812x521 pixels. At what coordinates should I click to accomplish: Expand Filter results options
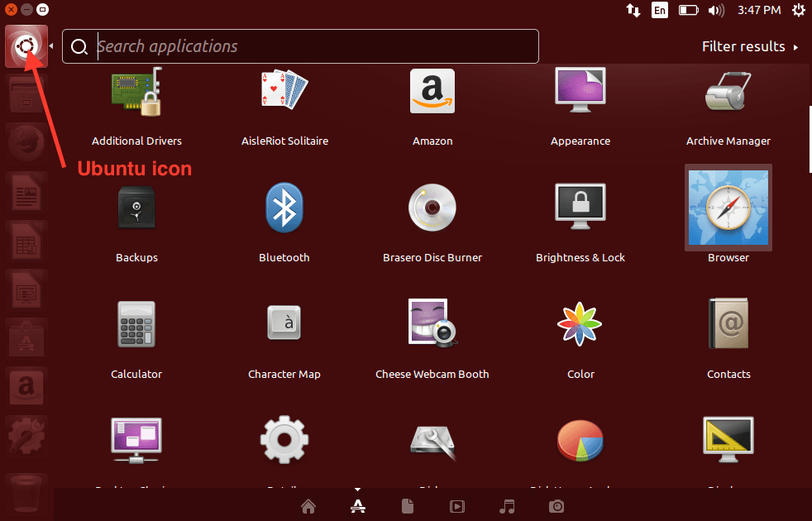(750, 46)
